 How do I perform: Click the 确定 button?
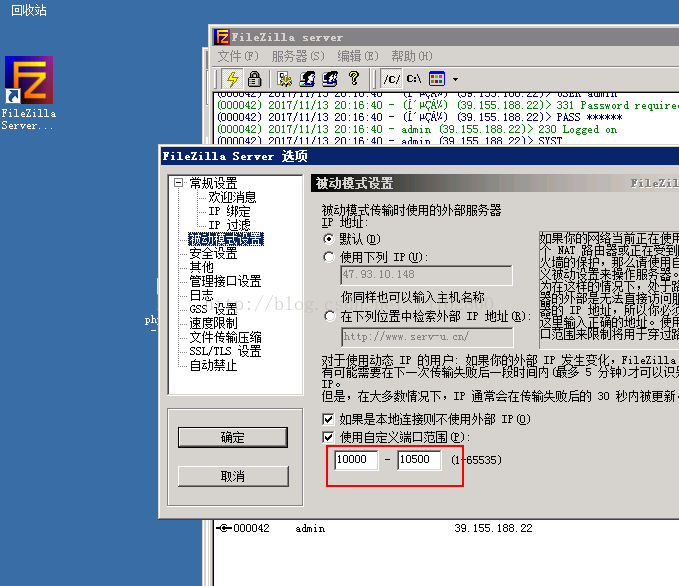click(233, 437)
